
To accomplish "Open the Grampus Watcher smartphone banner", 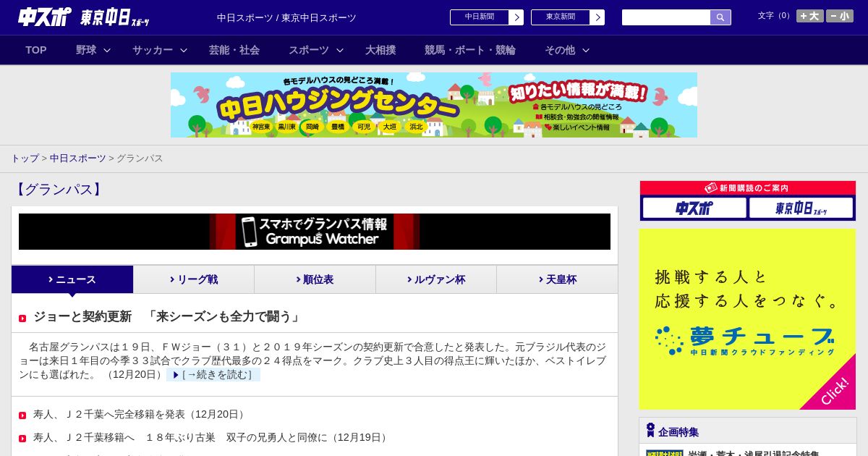I will pos(315,232).
